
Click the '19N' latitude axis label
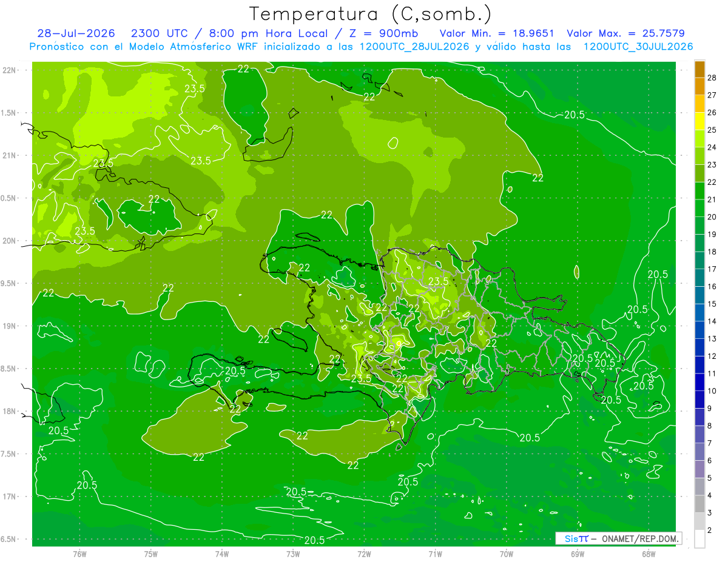click(x=10, y=326)
